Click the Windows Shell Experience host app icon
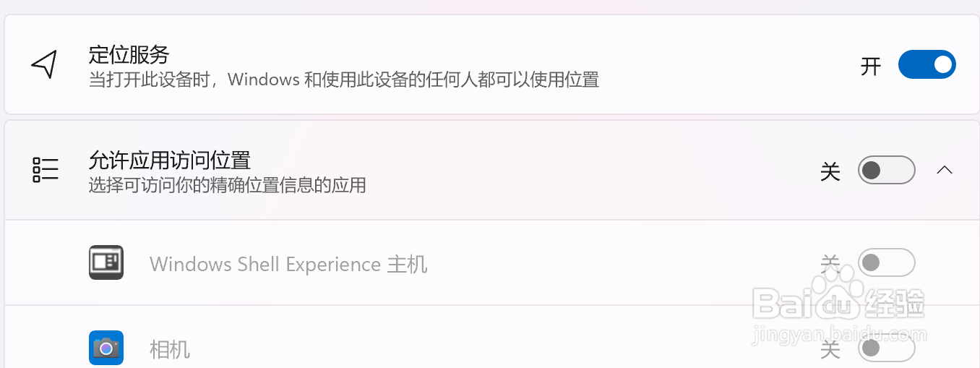The height and width of the screenshot is (368, 980). [106, 262]
